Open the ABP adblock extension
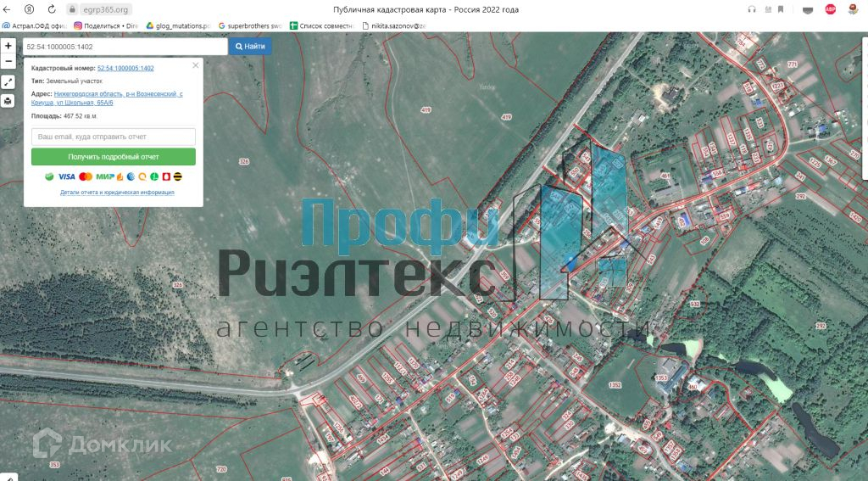 pos(831,9)
